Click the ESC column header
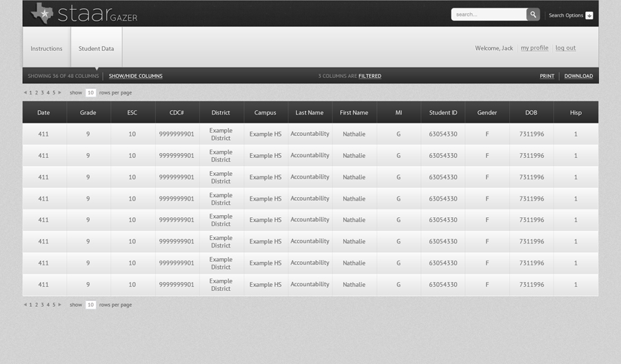This screenshot has height=364, width=621. click(x=132, y=112)
